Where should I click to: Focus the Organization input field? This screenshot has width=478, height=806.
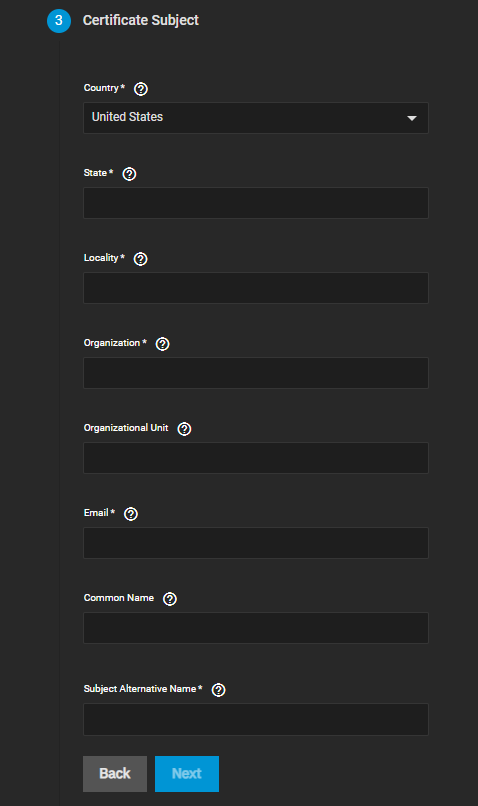click(x=256, y=373)
